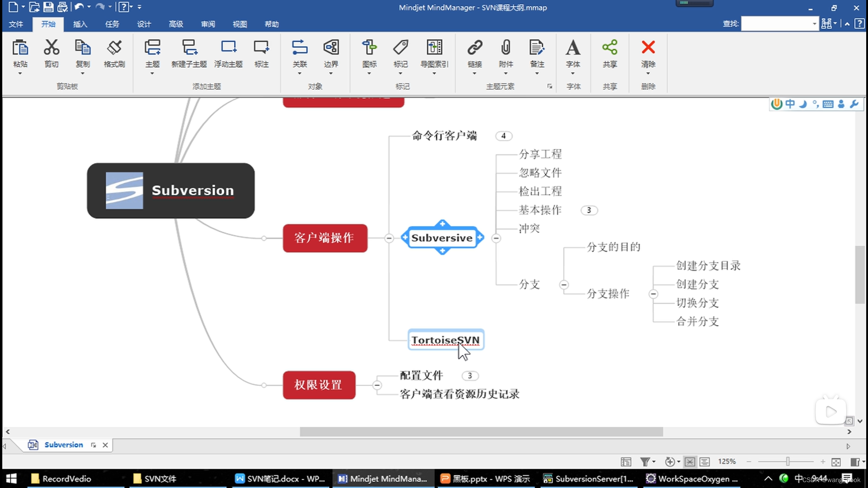The width and height of the screenshot is (868, 488).
Task: Open the 审阅 ribbon tab
Action: (x=208, y=24)
